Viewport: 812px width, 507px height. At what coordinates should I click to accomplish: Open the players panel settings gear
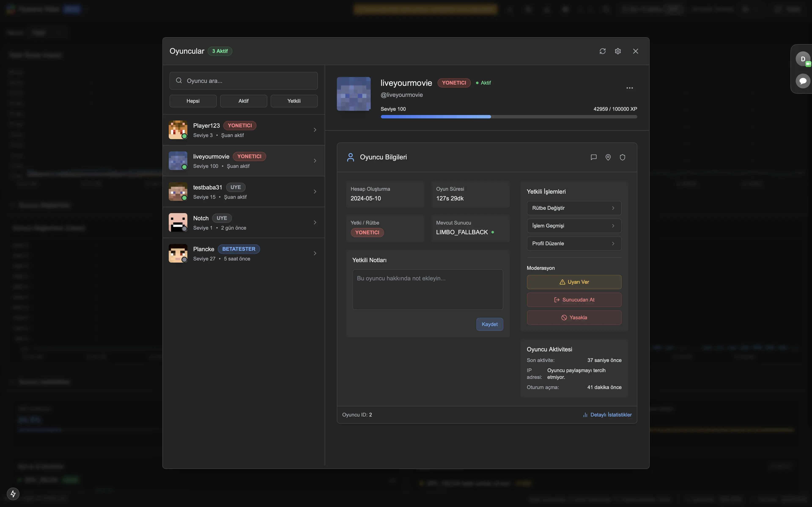point(617,51)
